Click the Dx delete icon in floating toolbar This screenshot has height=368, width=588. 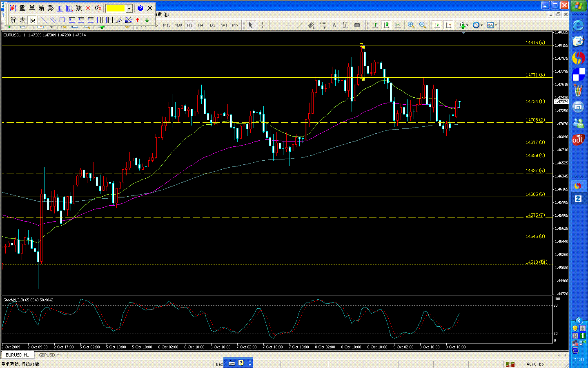(98, 8)
